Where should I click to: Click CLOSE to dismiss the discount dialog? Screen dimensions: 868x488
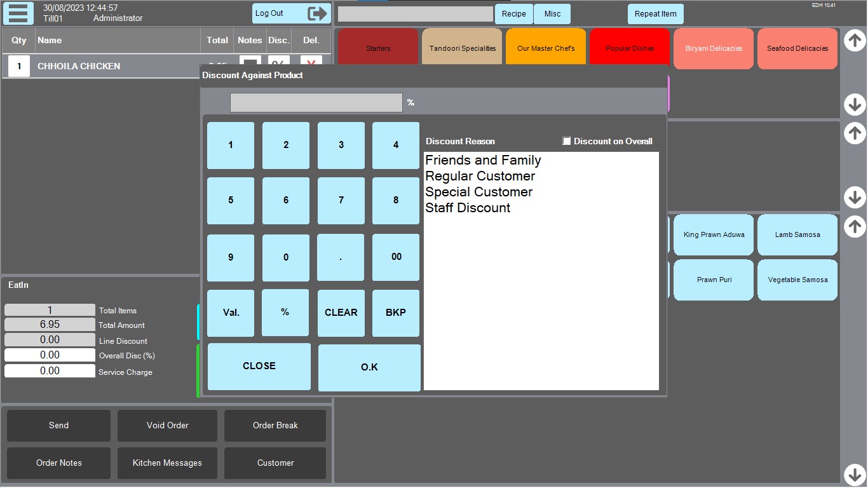pos(259,366)
